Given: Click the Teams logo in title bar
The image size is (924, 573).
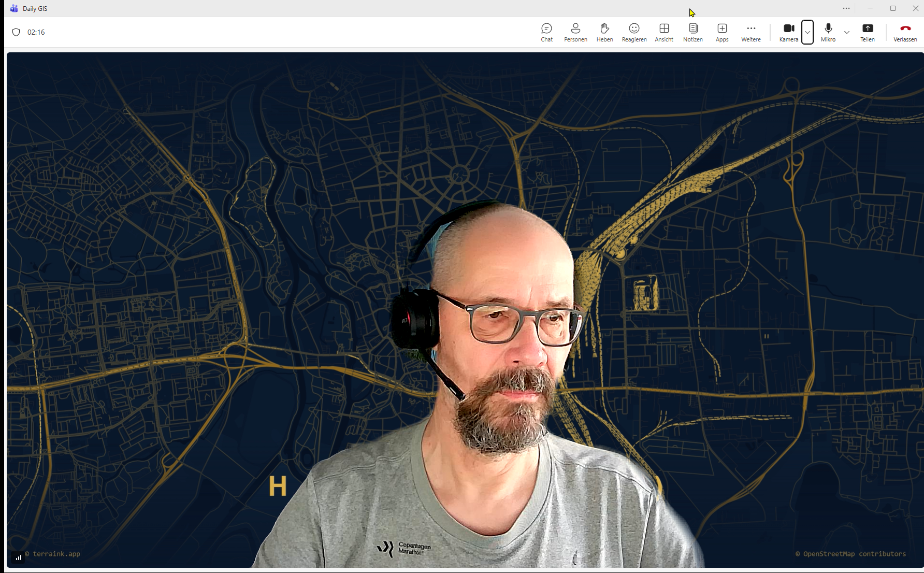Looking at the screenshot, I should [x=14, y=8].
